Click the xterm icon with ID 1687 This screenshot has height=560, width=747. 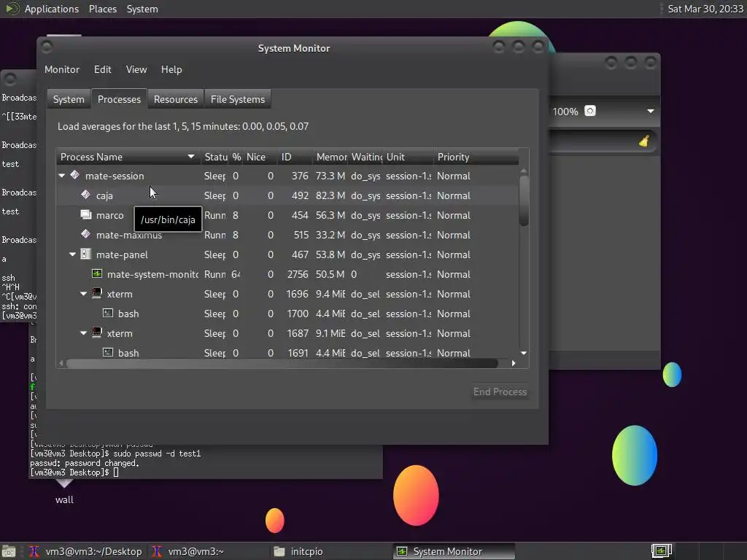97,332
